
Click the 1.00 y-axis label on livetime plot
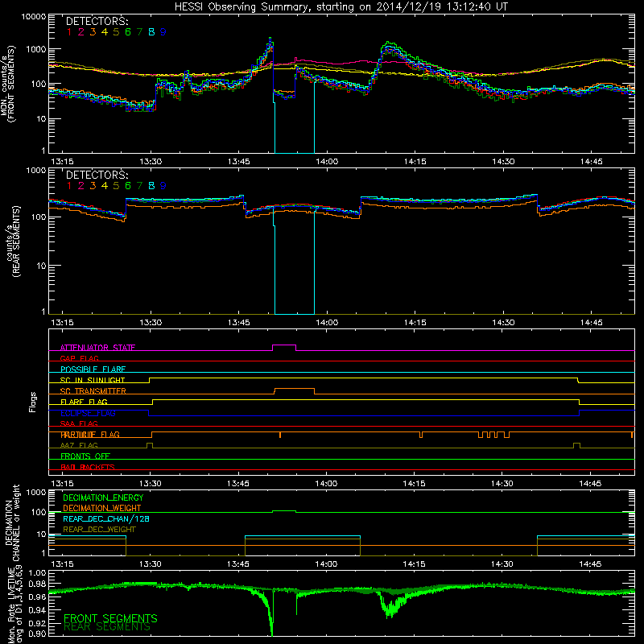pos(37,572)
